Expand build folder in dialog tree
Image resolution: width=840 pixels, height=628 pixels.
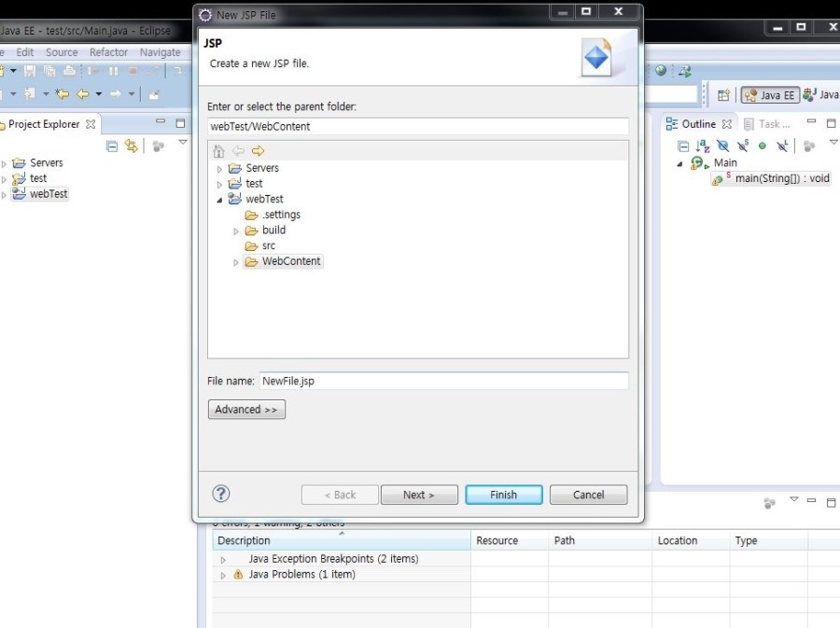[x=236, y=231]
